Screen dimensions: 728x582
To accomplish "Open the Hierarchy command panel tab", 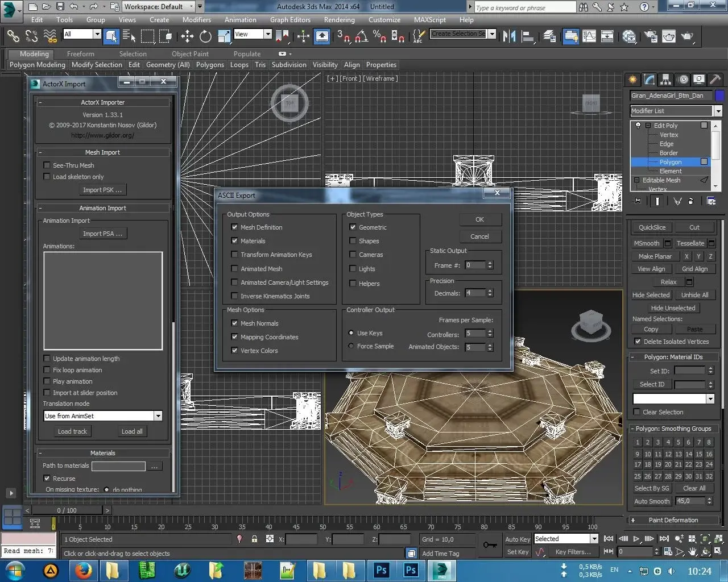I will coord(665,80).
